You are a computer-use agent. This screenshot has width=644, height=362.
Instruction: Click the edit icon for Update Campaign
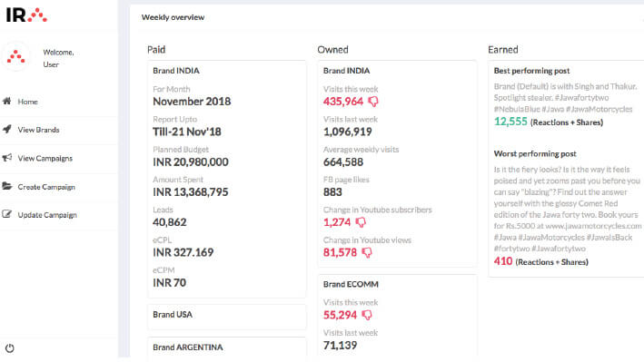click(7, 214)
